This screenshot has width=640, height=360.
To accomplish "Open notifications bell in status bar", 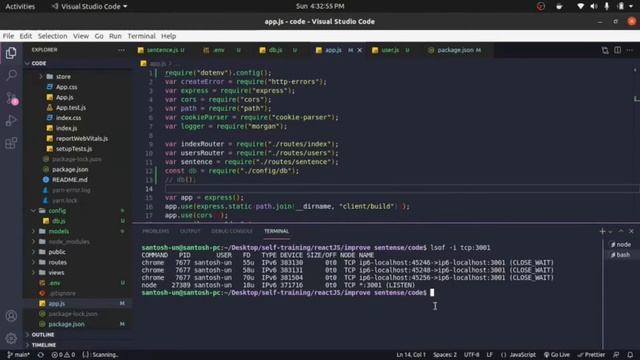I will click(x=630, y=355).
